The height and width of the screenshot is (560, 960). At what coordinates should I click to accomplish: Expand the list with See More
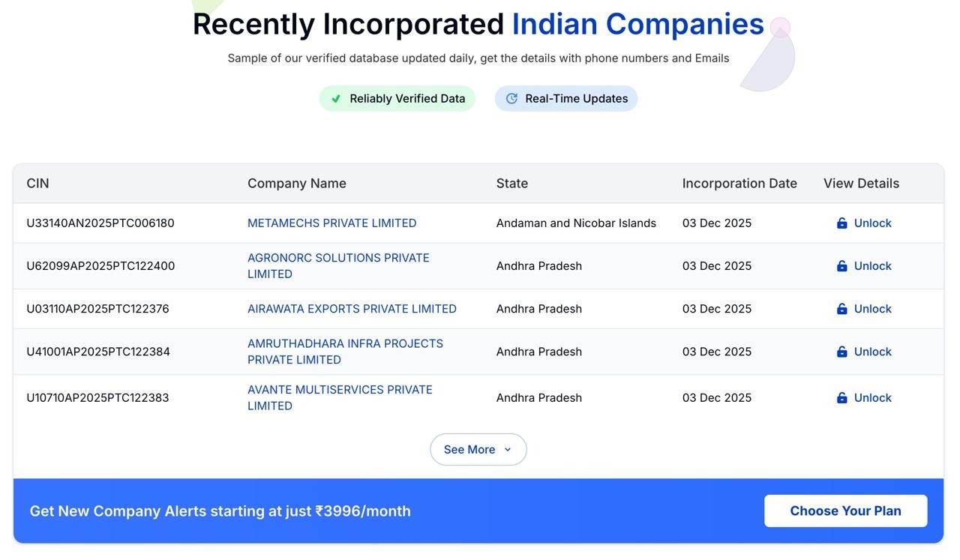pos(469,450)
